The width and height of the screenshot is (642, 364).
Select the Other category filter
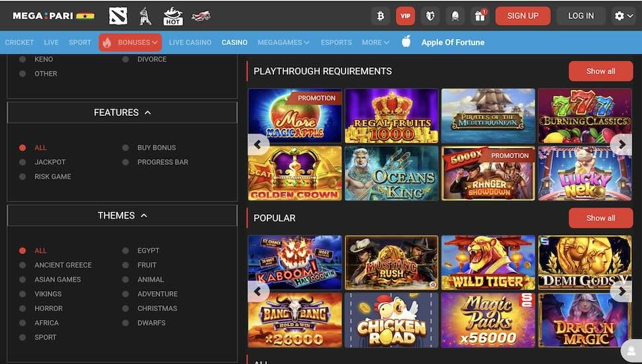point(38,73)
